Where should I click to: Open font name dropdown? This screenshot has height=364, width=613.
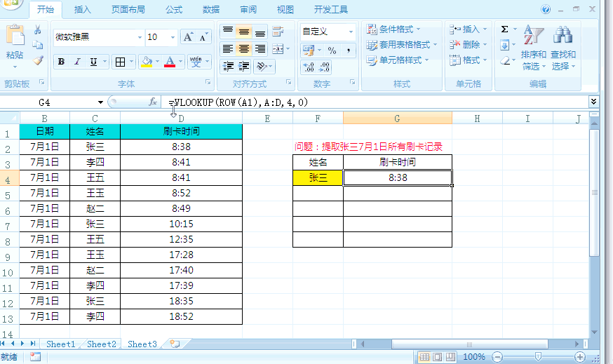[140, 37]
